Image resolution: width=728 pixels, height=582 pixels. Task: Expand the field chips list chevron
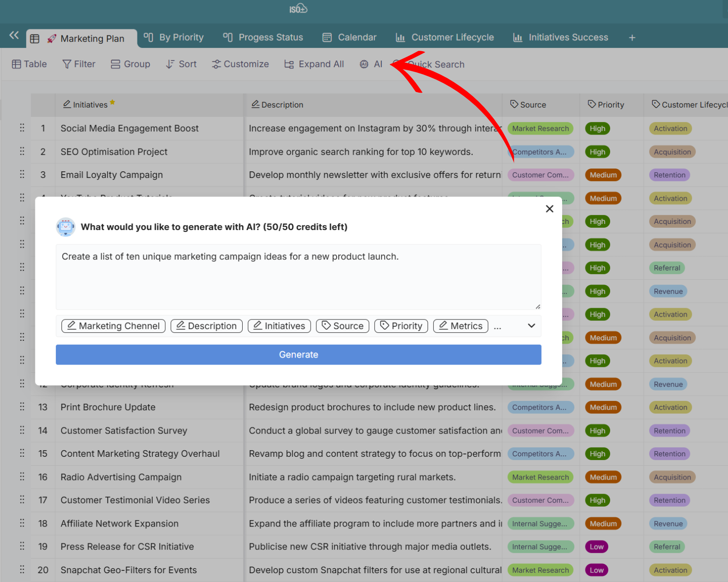[531, 326]
